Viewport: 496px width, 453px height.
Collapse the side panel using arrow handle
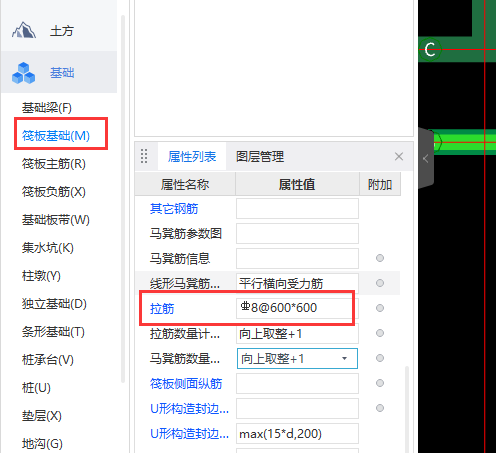(x=426, y=159)
